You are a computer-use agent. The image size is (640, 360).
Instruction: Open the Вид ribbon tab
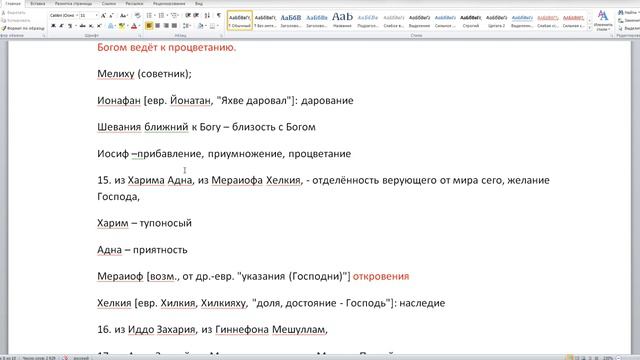click(199, 4)
